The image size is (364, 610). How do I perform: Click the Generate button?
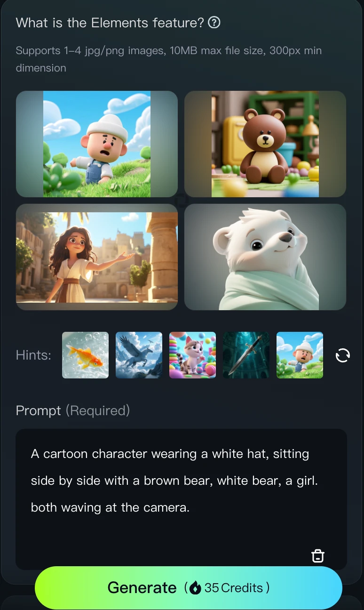[189, 588]
